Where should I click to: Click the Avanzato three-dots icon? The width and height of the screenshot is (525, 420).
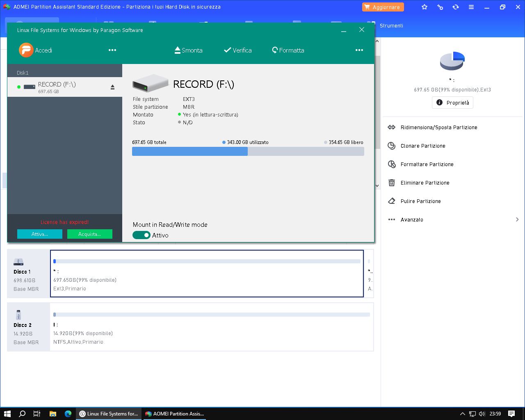(392, 219)
